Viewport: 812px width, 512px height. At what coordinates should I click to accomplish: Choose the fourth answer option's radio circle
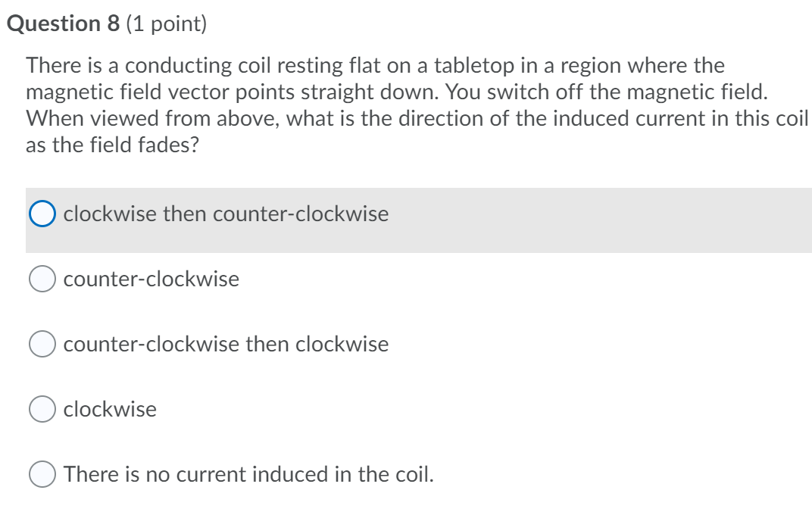[41, 409]
